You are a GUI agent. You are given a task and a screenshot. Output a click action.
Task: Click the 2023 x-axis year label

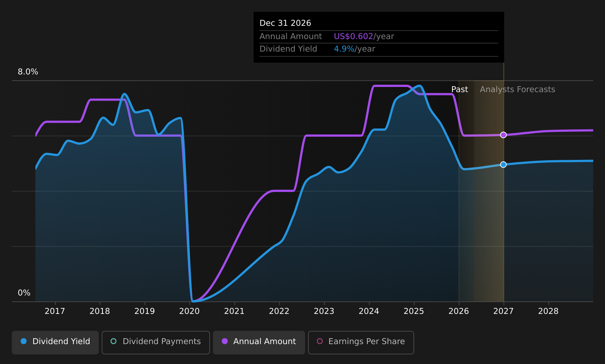[x=324, y=311]
